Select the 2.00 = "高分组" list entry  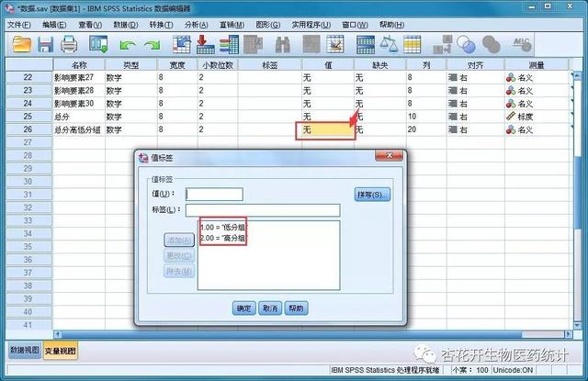[223, 238]
